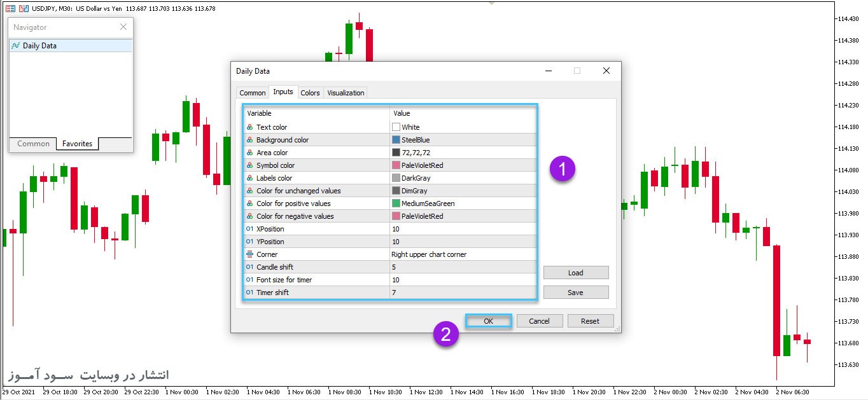Click the Load button

coord(575,273)
